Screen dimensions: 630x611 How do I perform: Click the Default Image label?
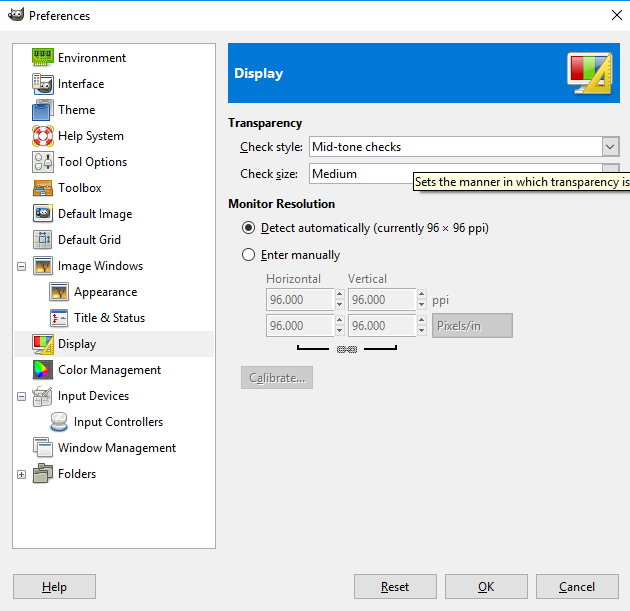[95, 214]
